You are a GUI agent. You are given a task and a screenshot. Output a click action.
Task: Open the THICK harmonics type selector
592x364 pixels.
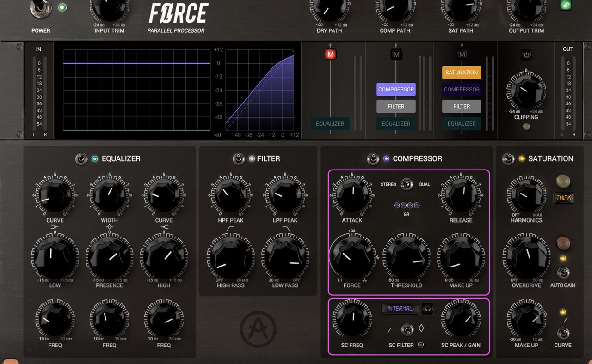pyautogui.click(x=563, y=198)
